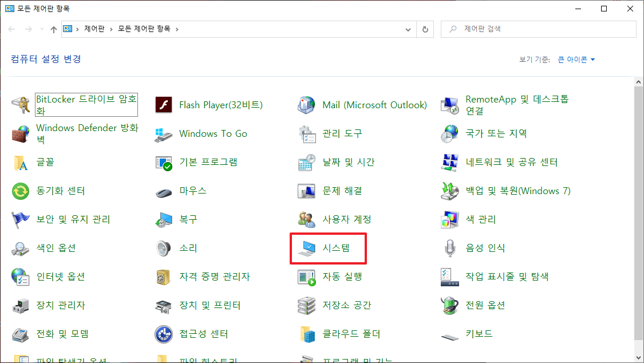Open the 문제 해결 icon
This screenshot has height=363, width=644.
pyautogui.click(x=306, y=191)
